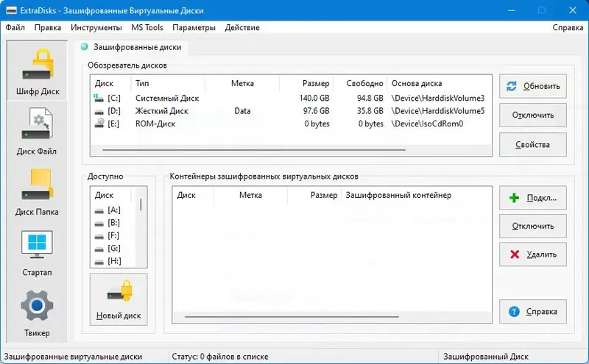Open disk Свойства
The width and height of the screenshot is (589, 364).
click(x=532, y=144)
